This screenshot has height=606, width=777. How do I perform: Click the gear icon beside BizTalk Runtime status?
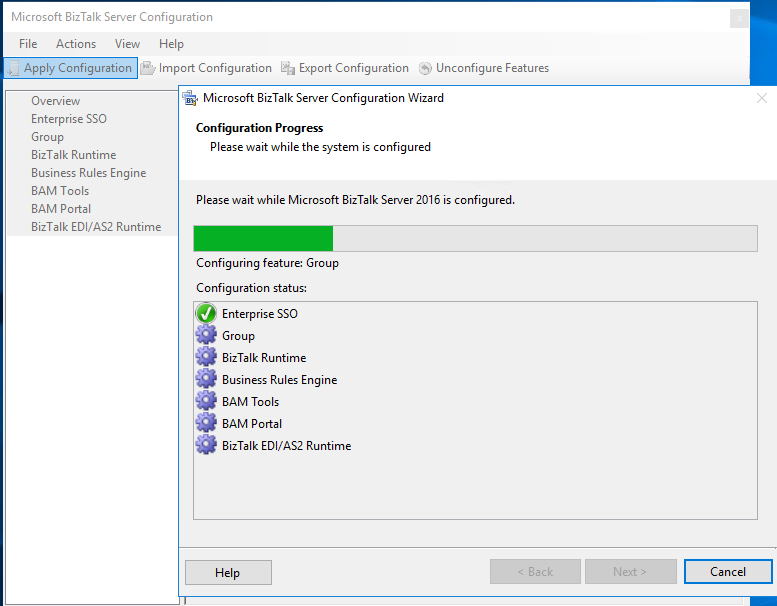[206, 357]
